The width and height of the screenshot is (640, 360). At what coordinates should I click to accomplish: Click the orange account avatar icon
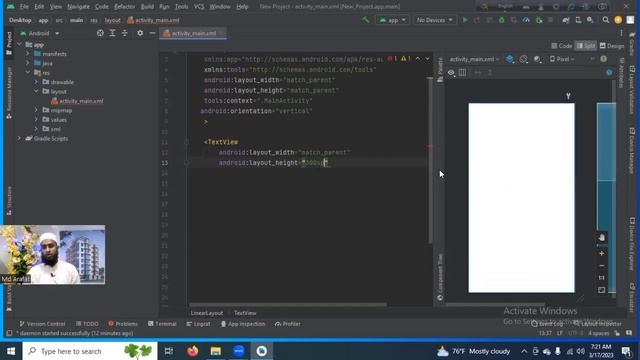pos(618,20)
